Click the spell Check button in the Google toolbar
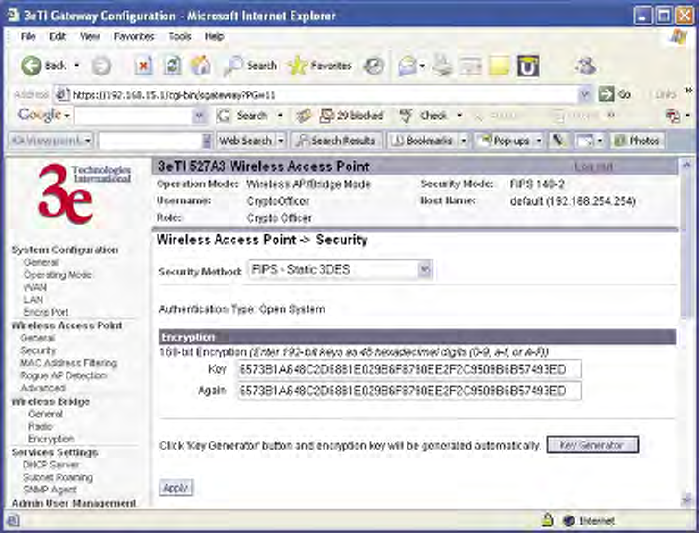699x533 pixels. (424, 116)
